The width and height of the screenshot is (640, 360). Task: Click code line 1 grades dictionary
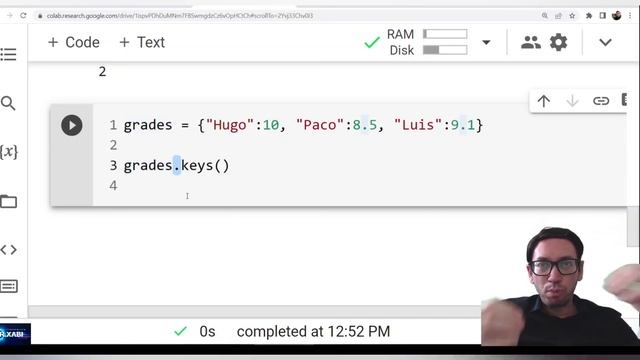(303, 125)
